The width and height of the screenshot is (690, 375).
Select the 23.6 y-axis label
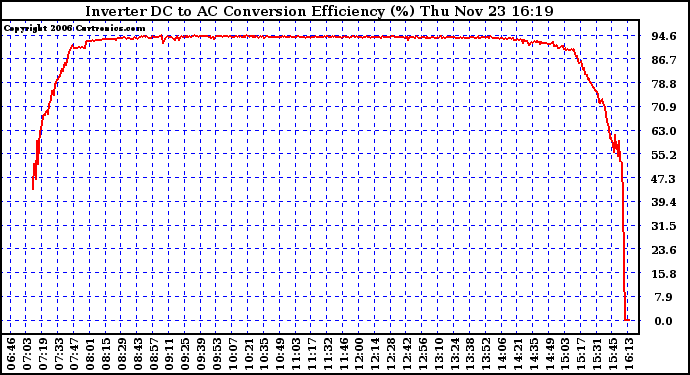click(664, 250)
